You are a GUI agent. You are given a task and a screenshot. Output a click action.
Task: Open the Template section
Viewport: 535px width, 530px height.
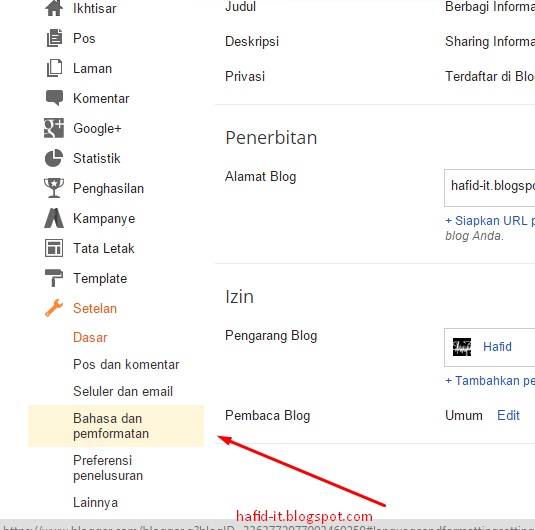(100, 278)
